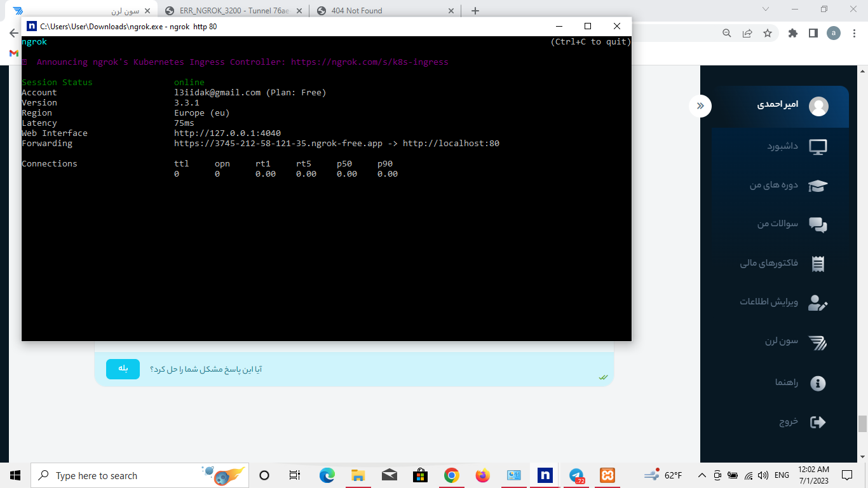Open Google Chrome from taskbar
The width and height of the screenshot is (868, 488).
(451, 475)
